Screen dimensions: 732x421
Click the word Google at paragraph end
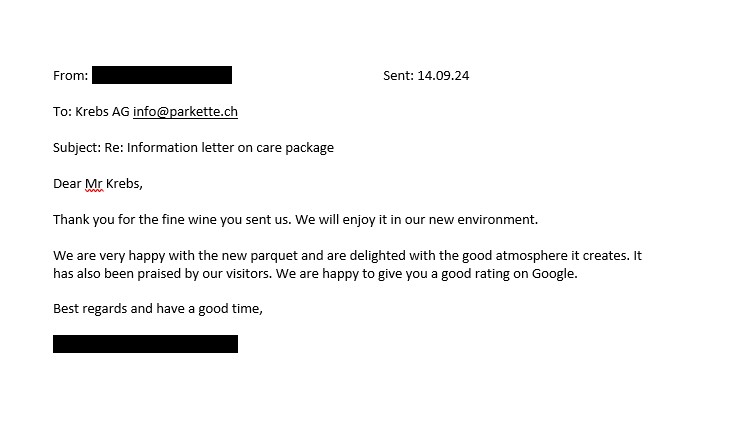[x=554, y=274]
